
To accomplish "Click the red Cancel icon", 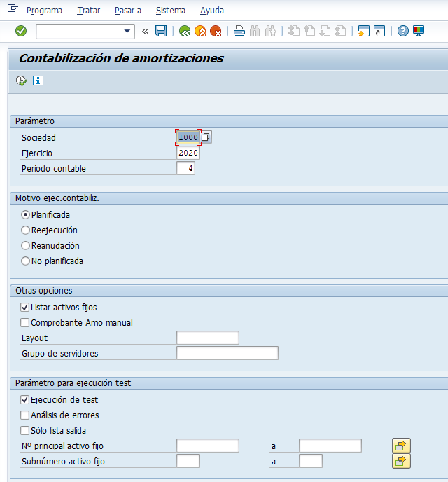I will (216, 31).
